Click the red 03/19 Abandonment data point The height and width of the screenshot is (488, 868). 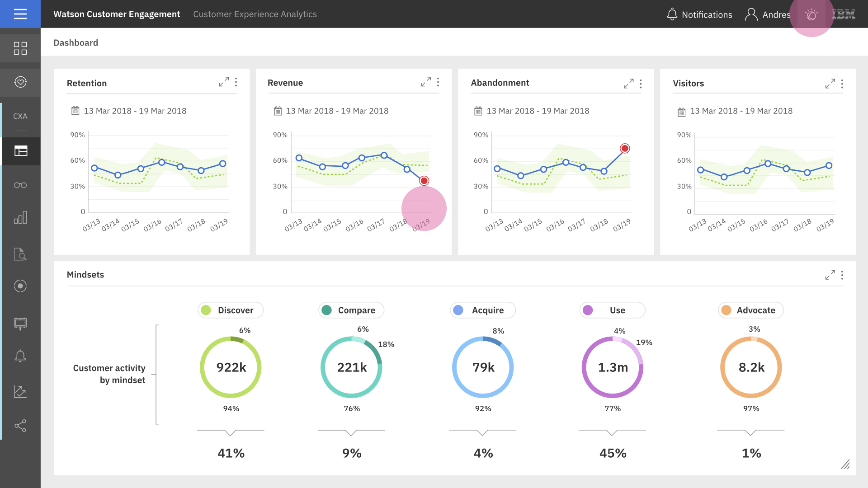(625, 148)
